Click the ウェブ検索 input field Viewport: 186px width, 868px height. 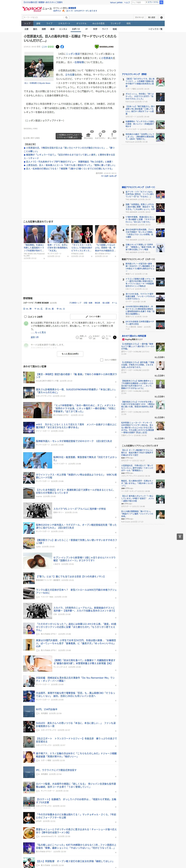pyautogui.click(x=138, y=2)
